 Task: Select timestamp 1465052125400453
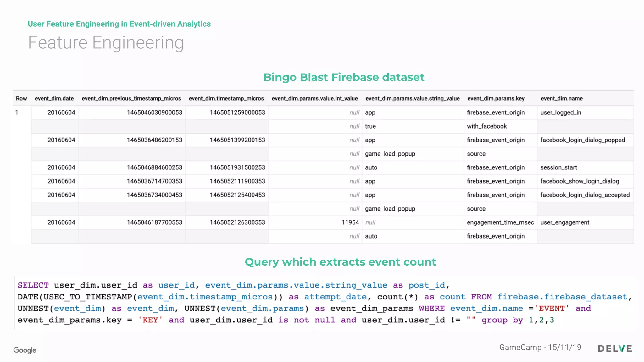[x=237, y=195]
